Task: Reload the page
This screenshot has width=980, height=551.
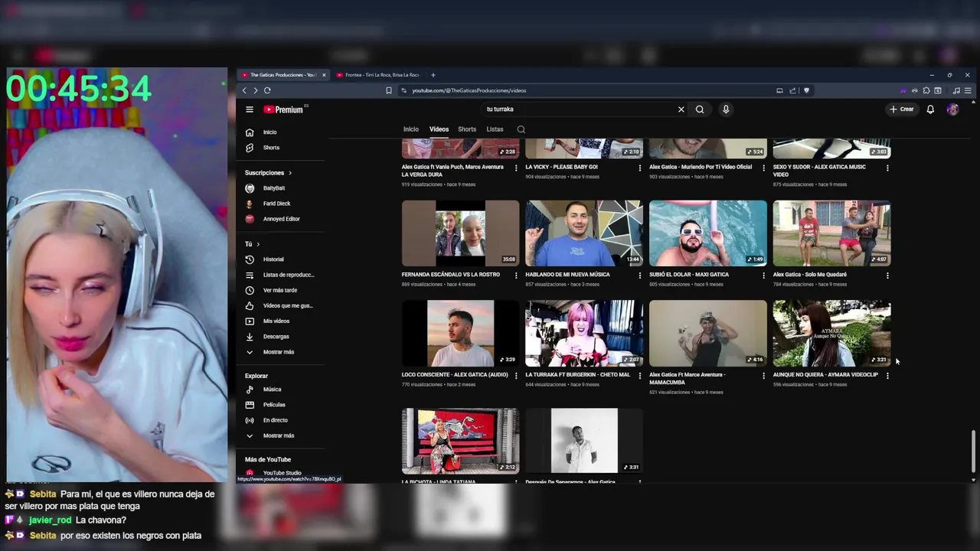Action: pos(267,90)
